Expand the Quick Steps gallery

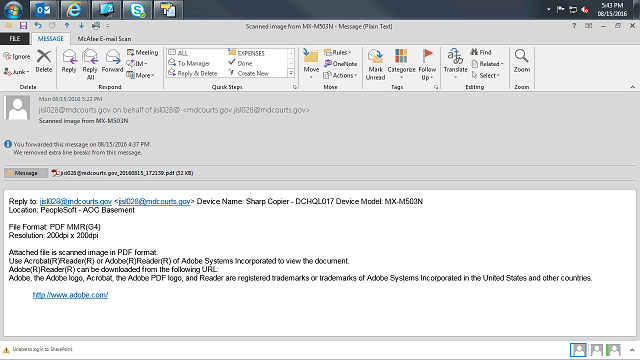pyautogui.click(x=291, y=73)
